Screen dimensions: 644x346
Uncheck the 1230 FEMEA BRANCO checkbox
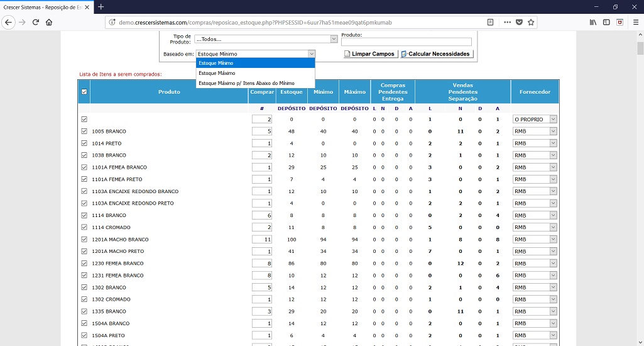click(84, 264)
